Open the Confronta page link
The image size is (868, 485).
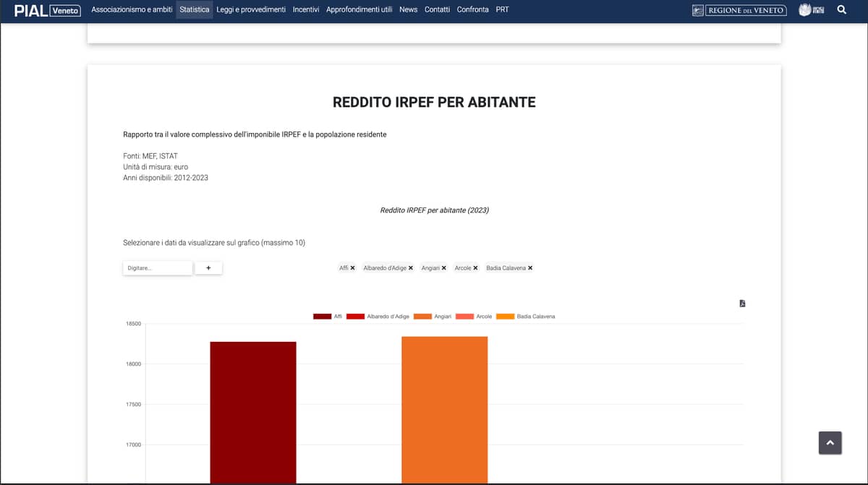(x=473, y=9)
